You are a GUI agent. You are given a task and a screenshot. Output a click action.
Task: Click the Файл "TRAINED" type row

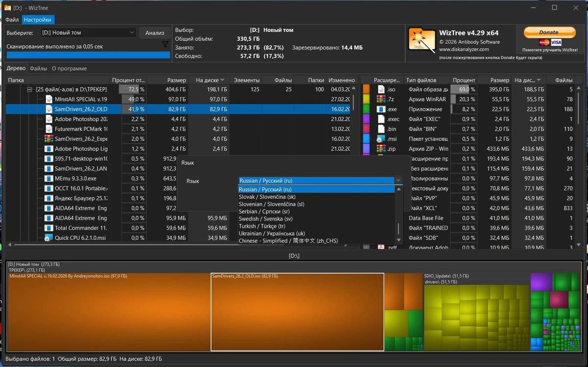coord(472,228)
